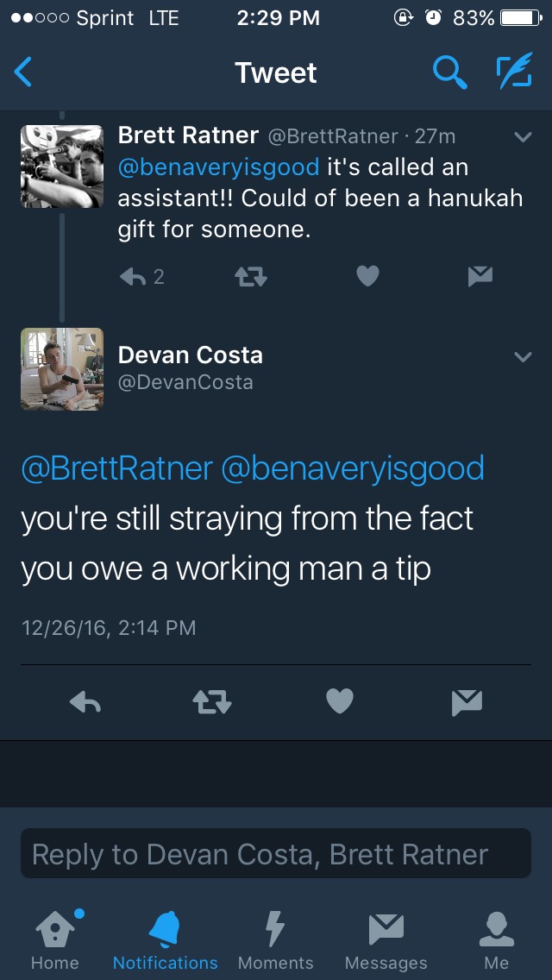The height and width of the screenshot is (980, 552).
Task: Expand options chevron on Brett Ratner's tweet
Action: [523, 137]
